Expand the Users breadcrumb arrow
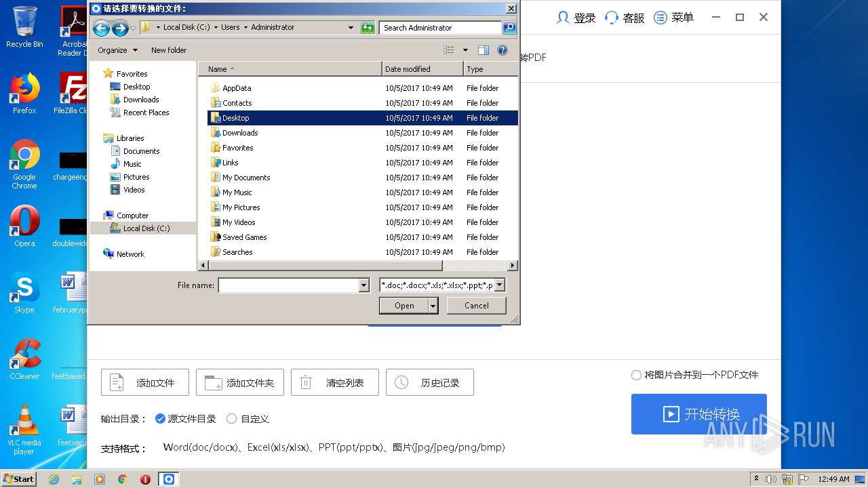The width and height of the screenshot is (868, 488). pyautogui.click(x=245, y=28)
